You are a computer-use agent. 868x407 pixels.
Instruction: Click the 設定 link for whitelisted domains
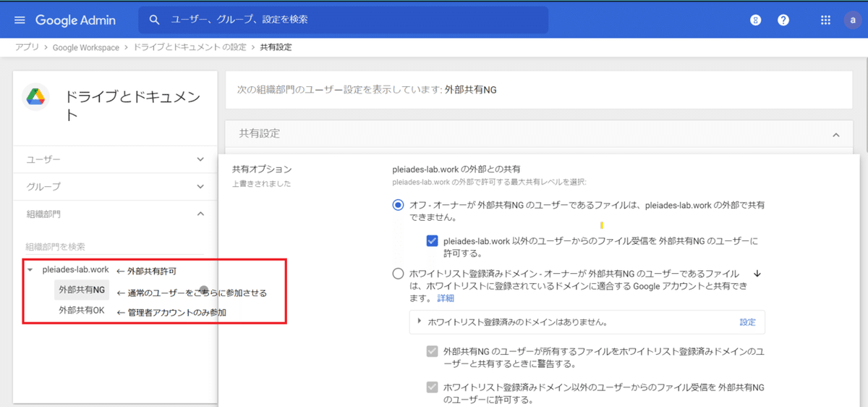[747, 322]
